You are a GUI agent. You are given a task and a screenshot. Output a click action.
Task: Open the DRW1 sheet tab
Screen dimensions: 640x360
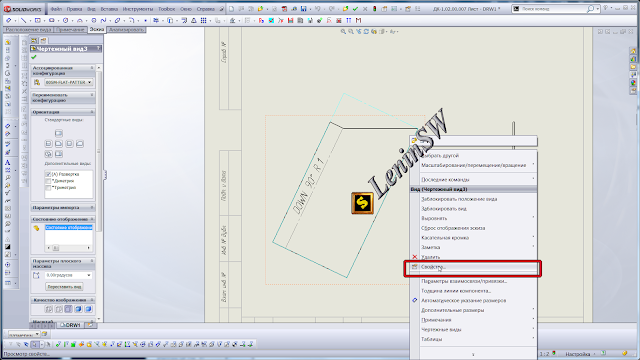pos(71,325)
